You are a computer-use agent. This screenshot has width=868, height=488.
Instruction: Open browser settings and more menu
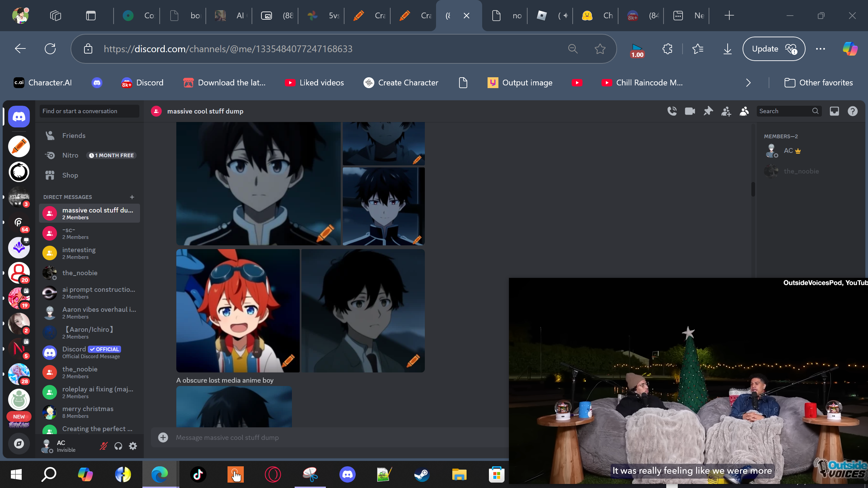point(821,49)
